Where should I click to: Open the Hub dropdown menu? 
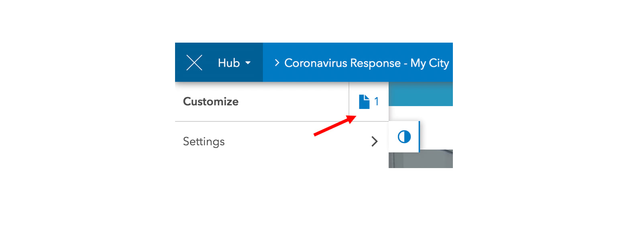coord(234,63)
